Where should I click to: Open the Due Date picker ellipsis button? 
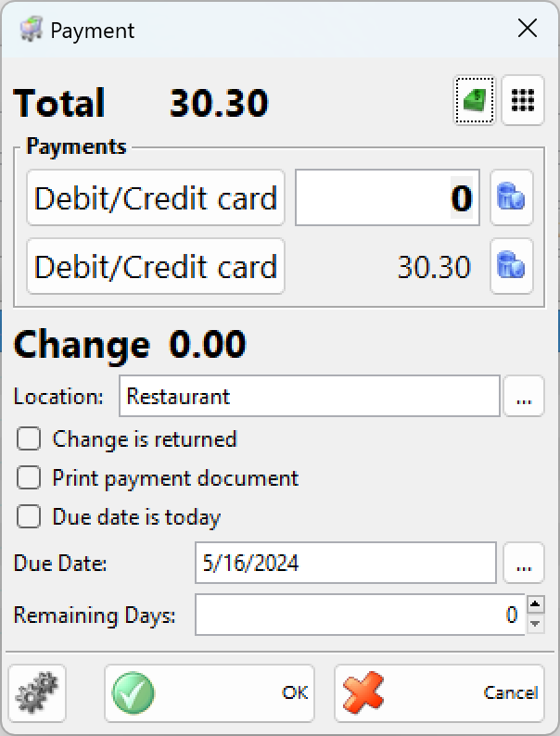(x=524, y=563)
